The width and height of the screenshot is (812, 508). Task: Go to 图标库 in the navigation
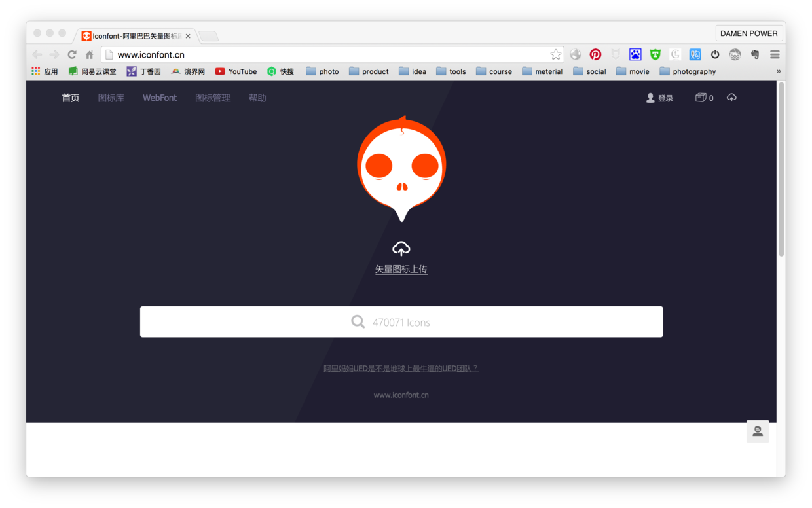111,98
